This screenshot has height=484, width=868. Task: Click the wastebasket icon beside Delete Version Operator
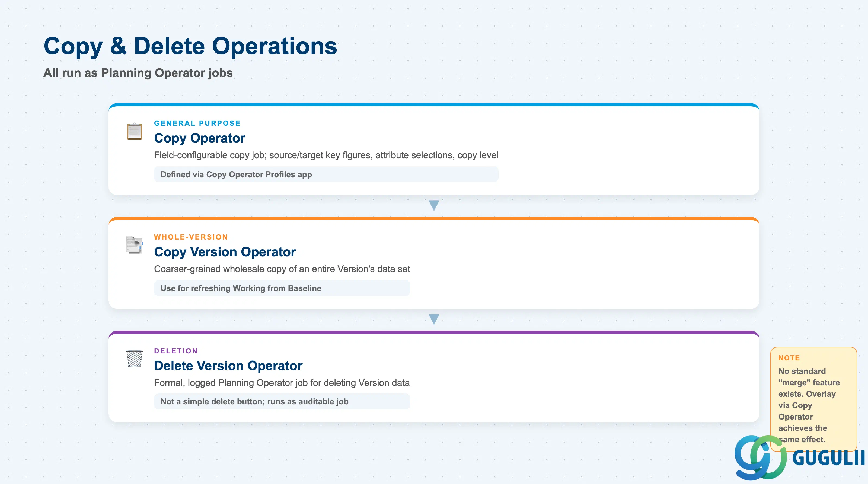click(135, 359)
